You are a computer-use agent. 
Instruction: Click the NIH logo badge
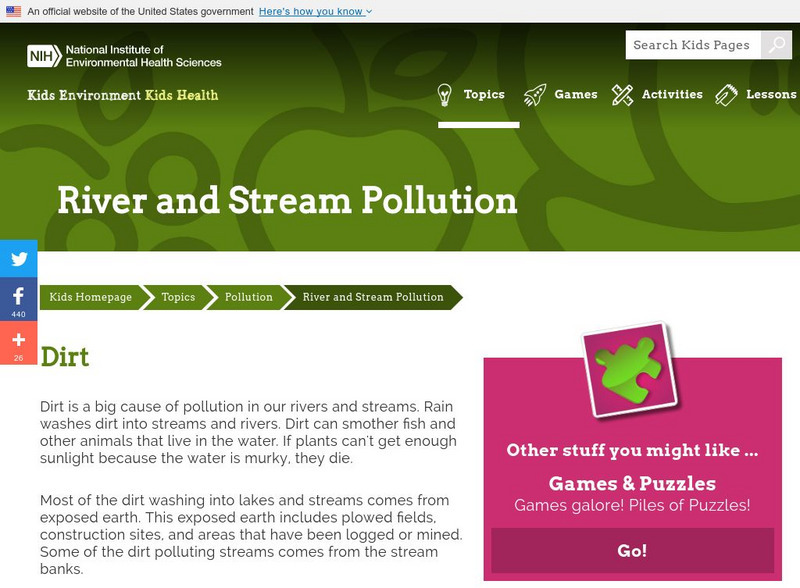(x=44, y=55)
